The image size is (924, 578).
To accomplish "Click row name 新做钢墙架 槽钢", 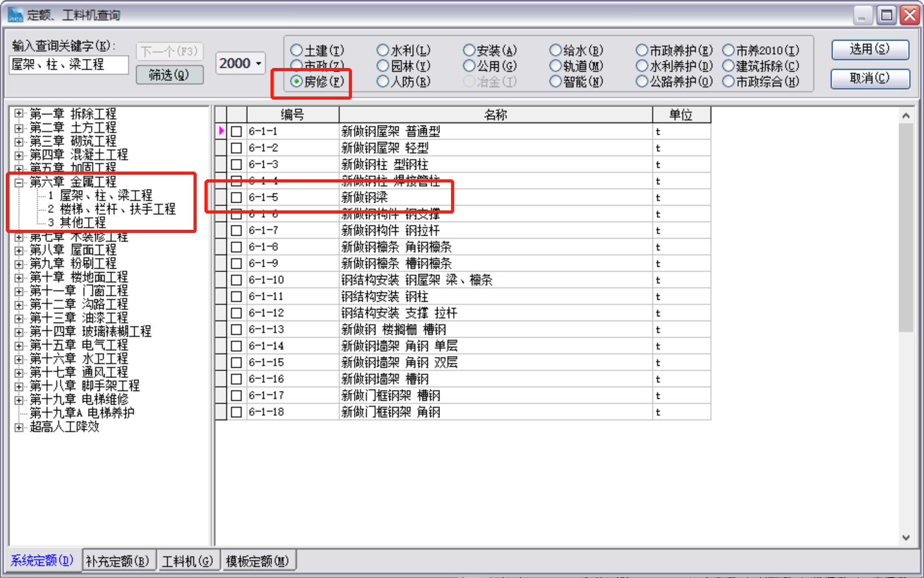I will (x=385, y=379).
